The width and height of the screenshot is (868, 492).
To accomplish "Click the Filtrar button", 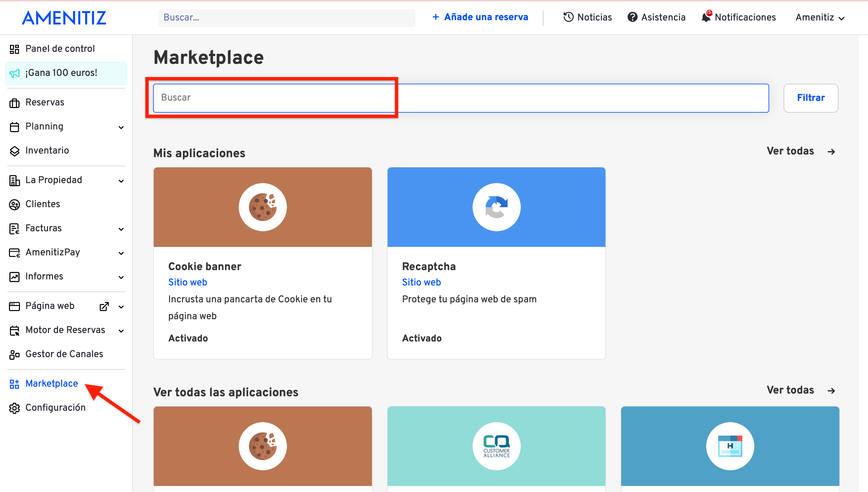I will (x=810, y=98).
